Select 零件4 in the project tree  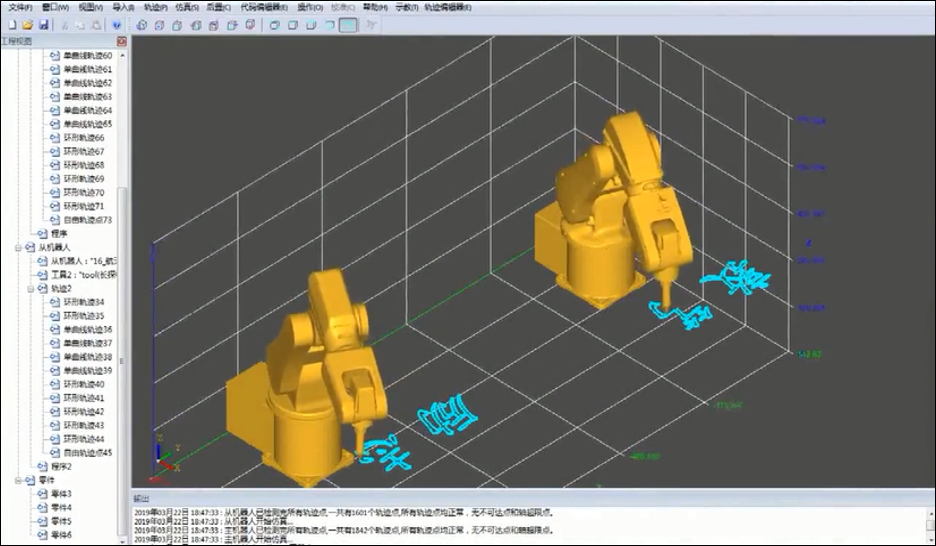coord(61,507)
